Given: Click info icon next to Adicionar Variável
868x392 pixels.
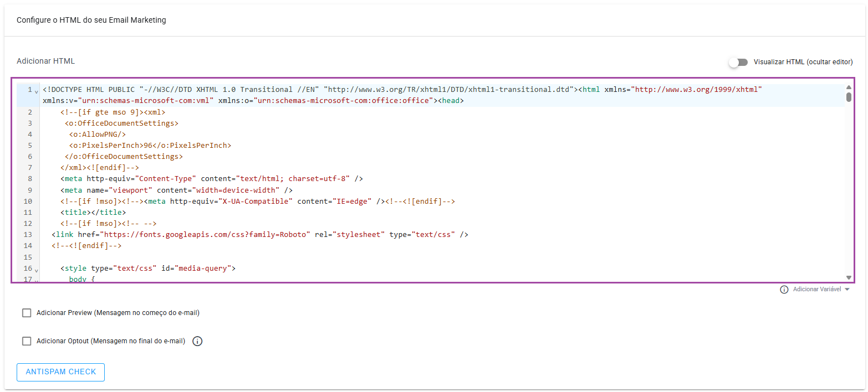Looking at the screenshot, I should click(784, 290).
